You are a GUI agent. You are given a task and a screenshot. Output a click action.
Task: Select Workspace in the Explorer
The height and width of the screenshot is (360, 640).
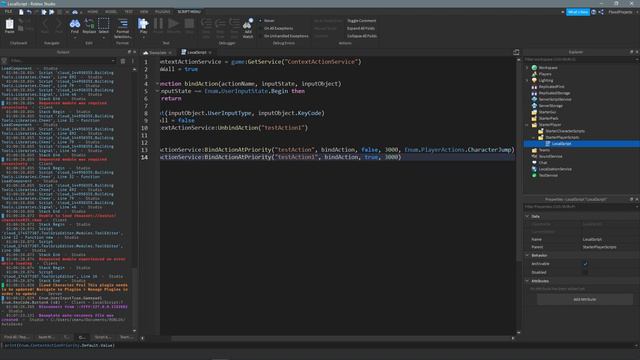pos(548,68)
